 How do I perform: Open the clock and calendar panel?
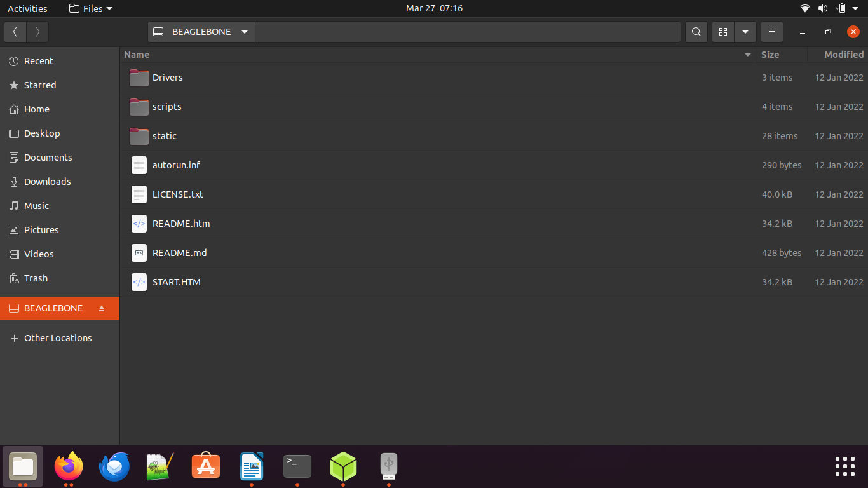434,8
